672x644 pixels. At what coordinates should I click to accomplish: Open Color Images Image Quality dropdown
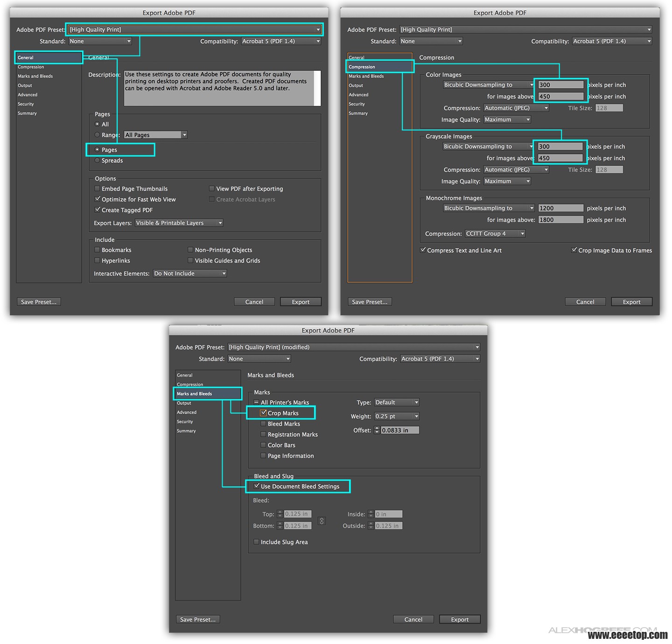pos(507,119)
